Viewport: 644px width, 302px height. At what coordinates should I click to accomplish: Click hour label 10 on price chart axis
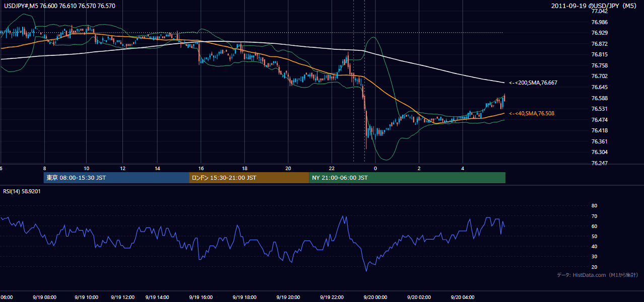click(x=87, y=168)
